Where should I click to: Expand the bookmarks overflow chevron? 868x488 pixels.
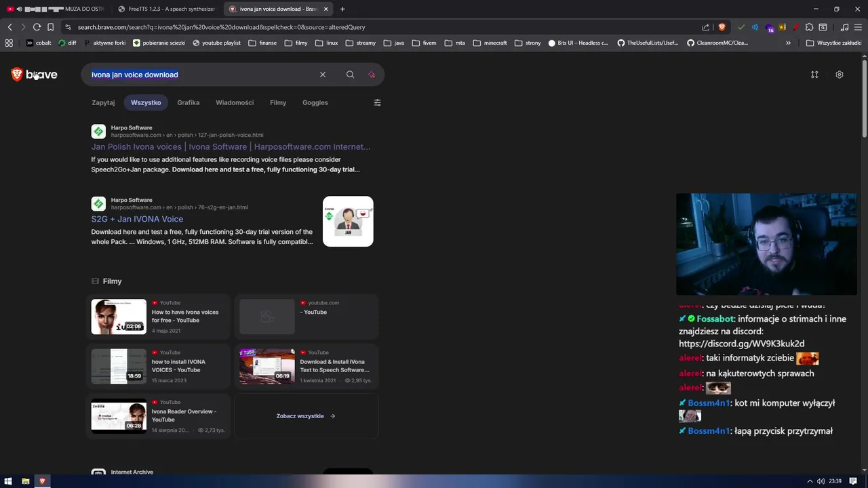pyautogui.click(x=788, y=43)
